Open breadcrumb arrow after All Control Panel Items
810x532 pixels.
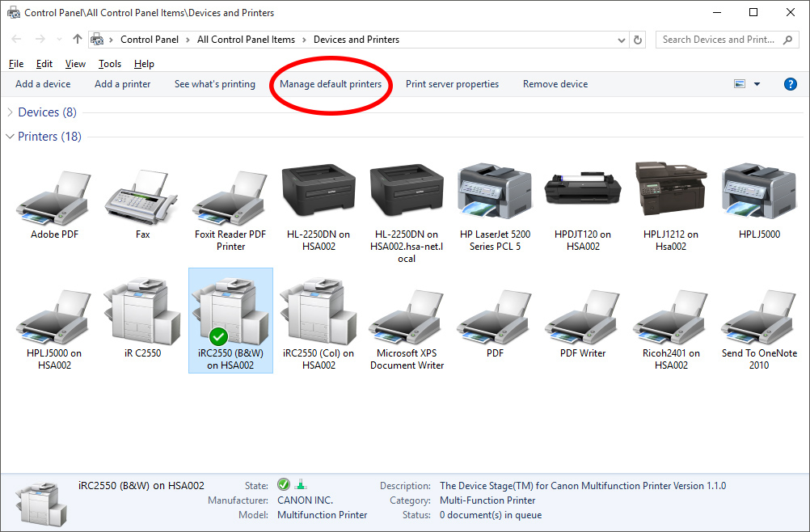[x=304, y=40]
